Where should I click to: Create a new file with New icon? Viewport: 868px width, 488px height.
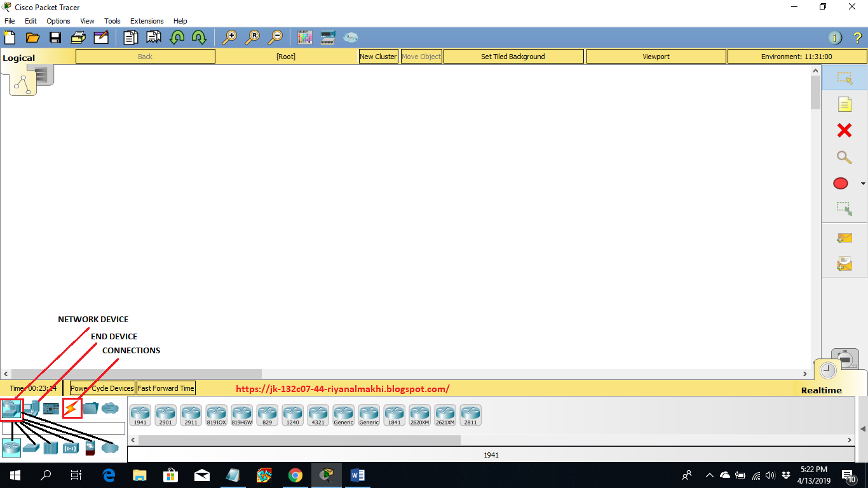pyautogui.click(x=10, y=37)
